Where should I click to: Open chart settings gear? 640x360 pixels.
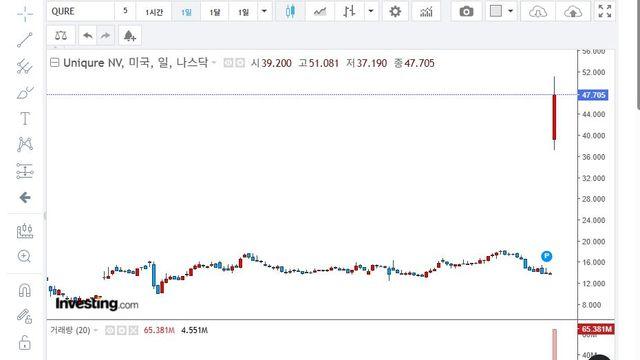point(395,11)
